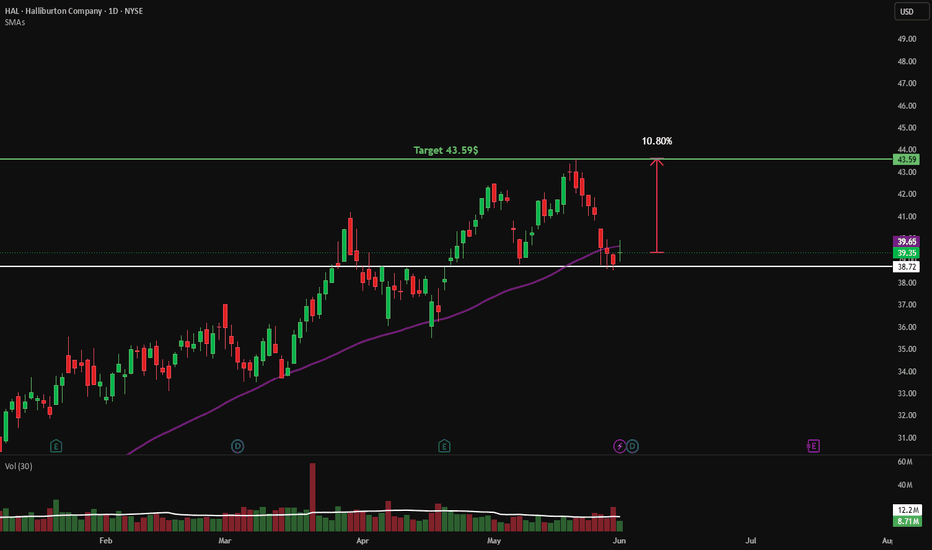Screen dimensions: 932x550
Task: Click the HAL Halliburton Company symbol title
Action: 74,11
